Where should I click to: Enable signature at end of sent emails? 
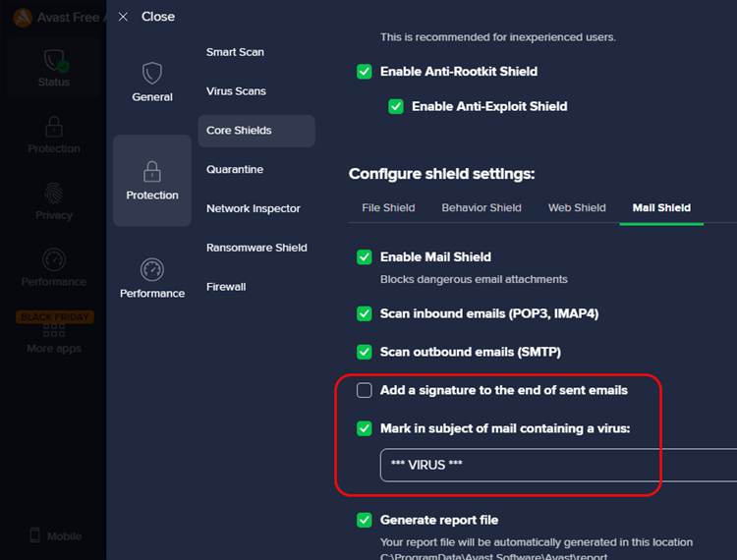pyautogui.click(x=365, y=390)
